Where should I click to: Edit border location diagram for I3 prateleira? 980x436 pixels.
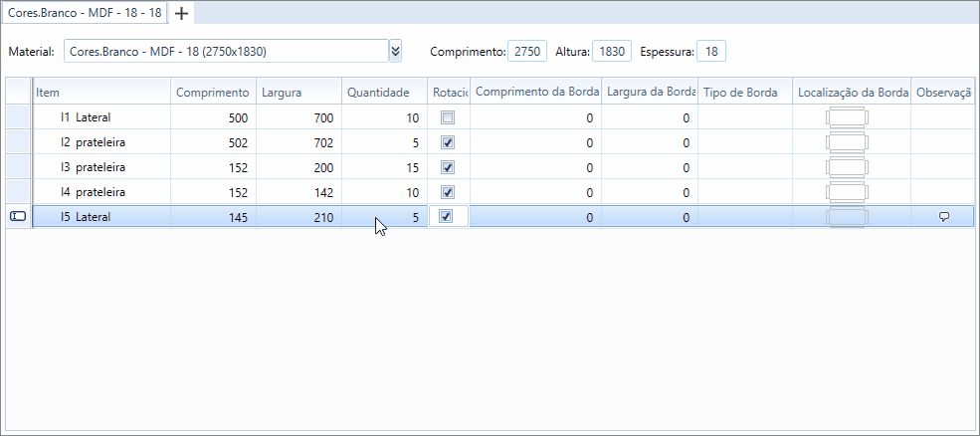pos(848,167)
